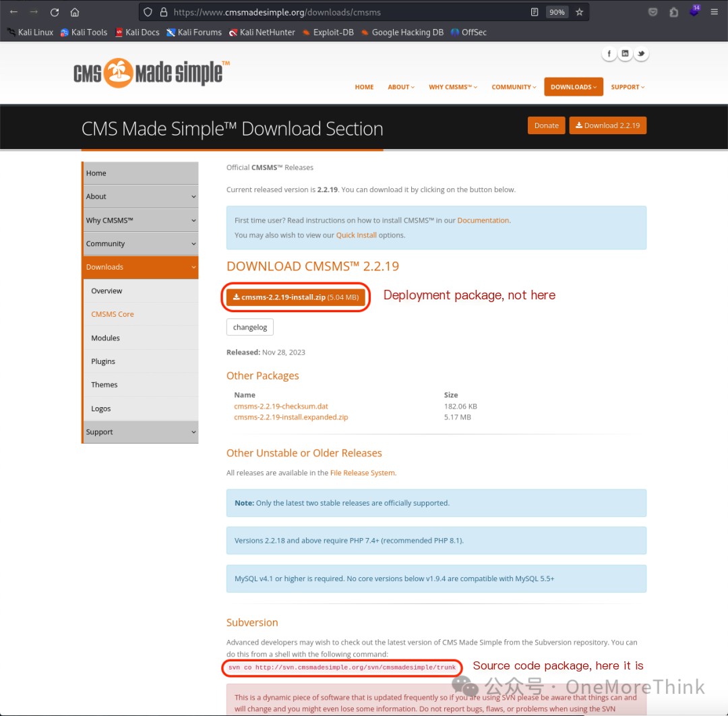Click the CMS Made Simple logo
Image resolution: width=728 pixels, height=716 pixels.
pos(152,73)
